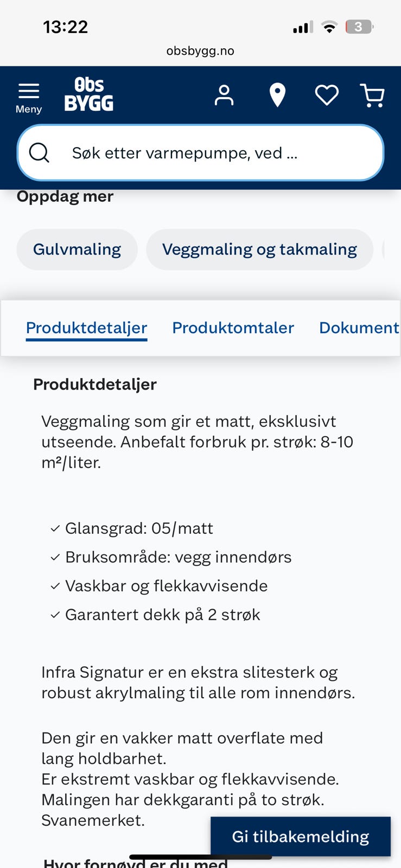This screenshot has width=401, height=868.
Task: Select the Produktdetaljer tab
Action: (x=86, y=328)
